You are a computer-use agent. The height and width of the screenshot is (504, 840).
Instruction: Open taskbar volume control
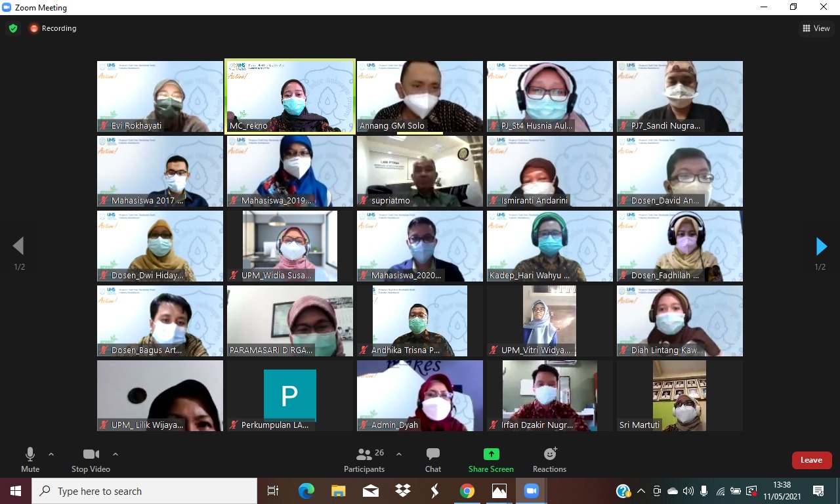(688, 491)
